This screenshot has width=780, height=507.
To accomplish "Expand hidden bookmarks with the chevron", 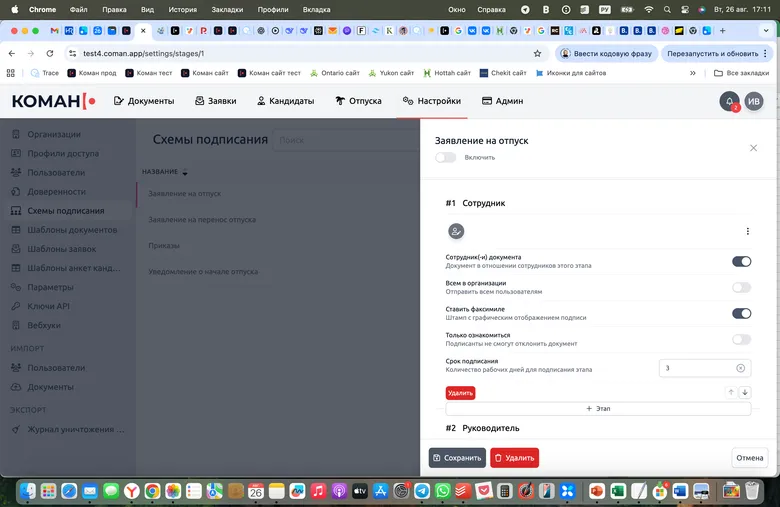I will [692, 73].
